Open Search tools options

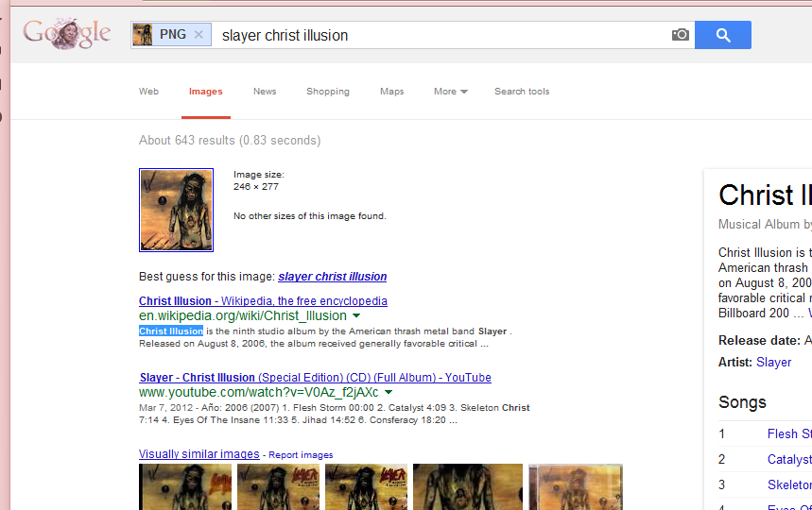pyautogui.click(x=522, y=92)
